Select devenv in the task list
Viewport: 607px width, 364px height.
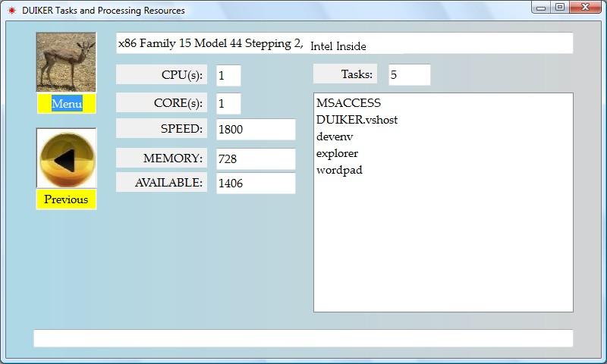[335, 136]
